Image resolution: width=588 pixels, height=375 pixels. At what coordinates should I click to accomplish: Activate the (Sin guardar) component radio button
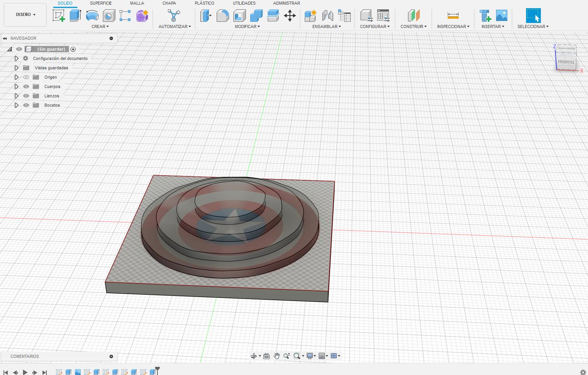(x=73, y=49)
